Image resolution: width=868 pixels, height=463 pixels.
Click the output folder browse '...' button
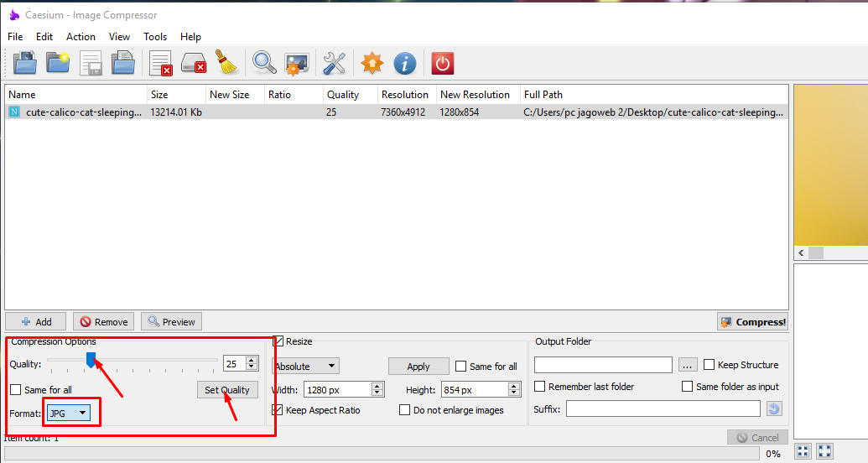[688, 365]
